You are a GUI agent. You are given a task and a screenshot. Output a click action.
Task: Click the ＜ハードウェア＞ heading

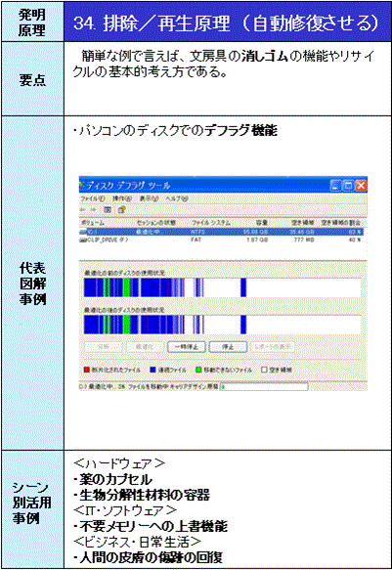[x=119, y=463]
